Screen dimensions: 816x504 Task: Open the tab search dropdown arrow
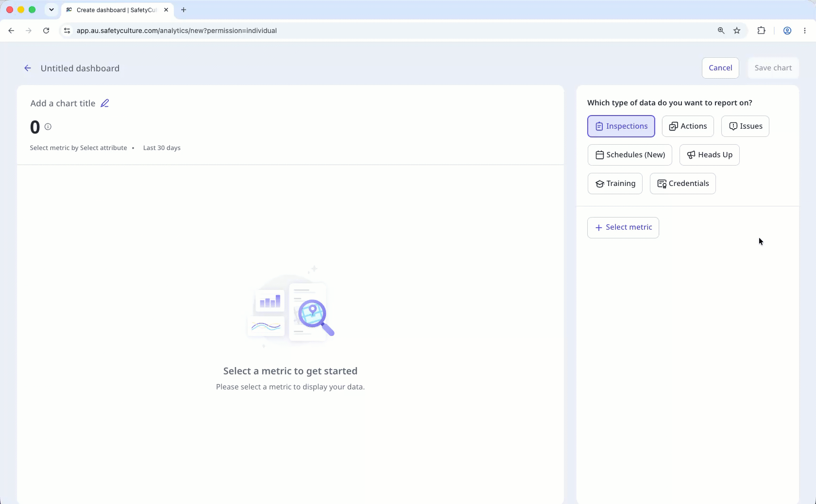51,10
